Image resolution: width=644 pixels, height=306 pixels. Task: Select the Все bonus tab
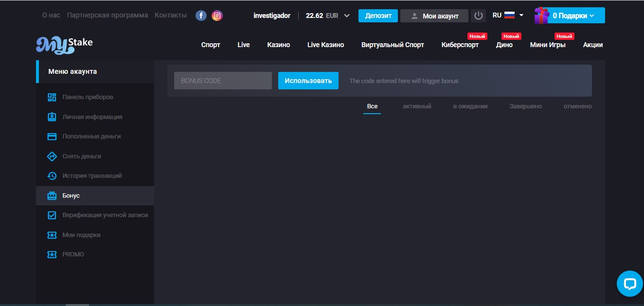point(372,106)
